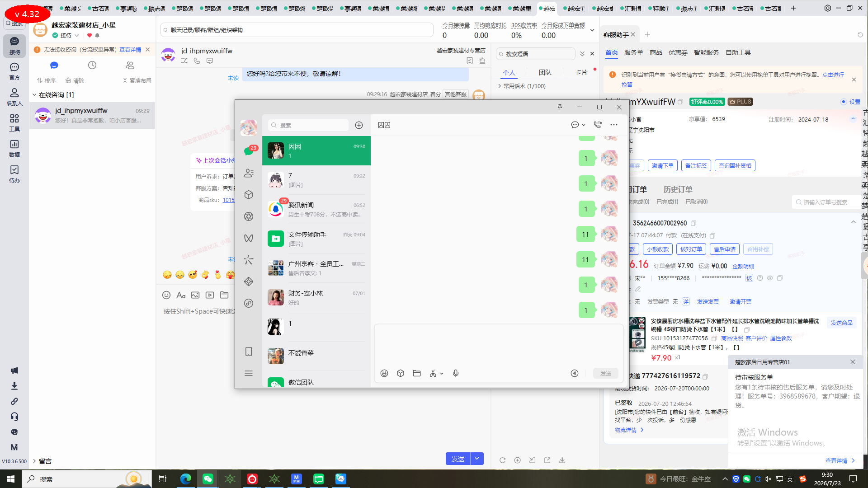Click 售后申请 button

[x=725, y=249]
